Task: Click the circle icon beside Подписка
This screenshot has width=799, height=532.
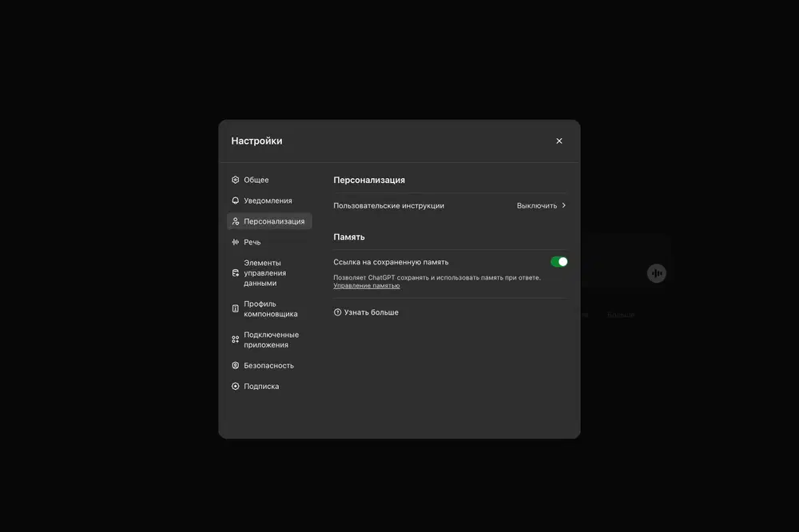Action: pyautogui.click(x=235, y=387)
